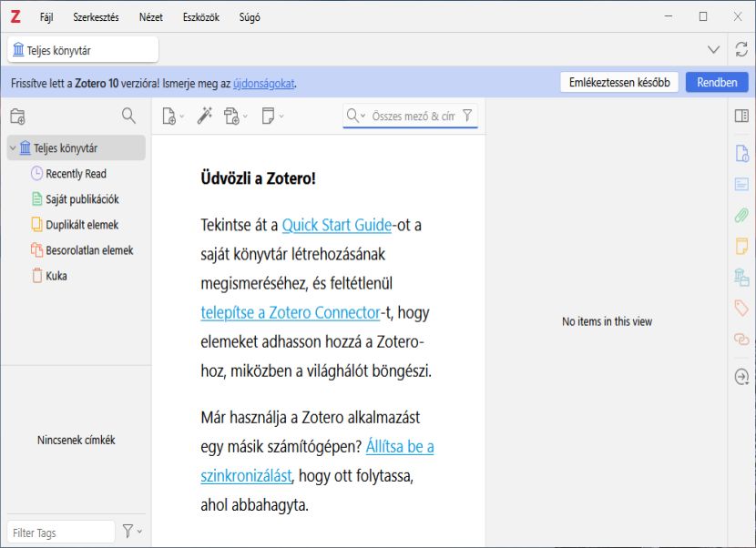Click the search filter funnel icon
This screenshot has width=756, height=548.
[x=467, y=116]
